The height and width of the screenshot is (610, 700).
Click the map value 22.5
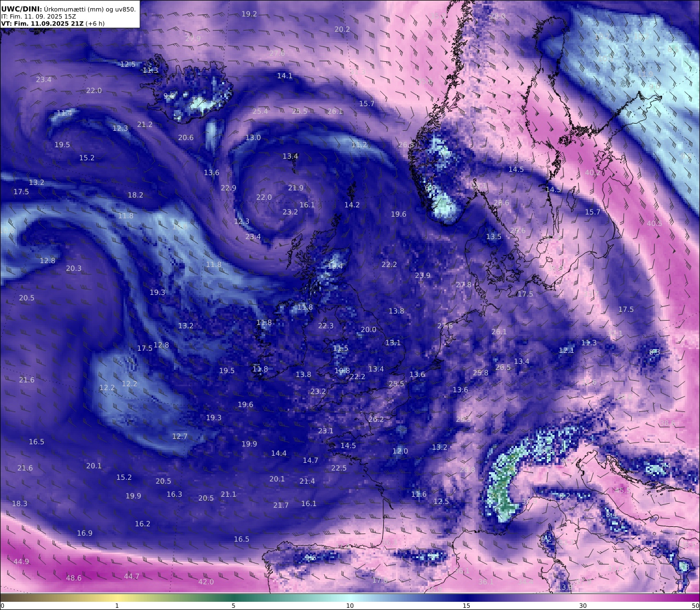coord(339,468)
